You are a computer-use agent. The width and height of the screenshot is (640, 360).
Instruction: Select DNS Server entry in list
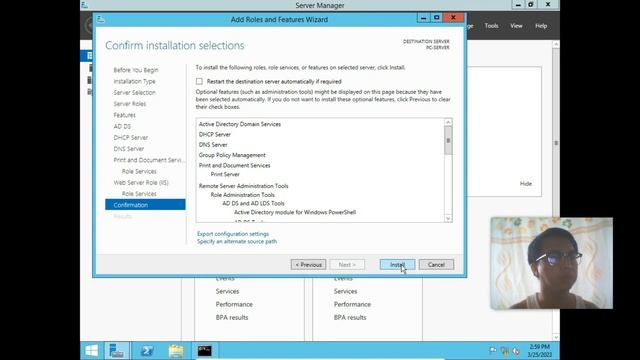(213, 144)
